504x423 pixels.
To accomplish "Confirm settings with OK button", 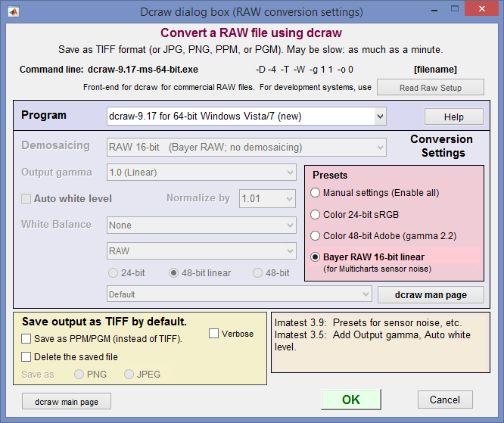I will click(x=351, y=400).
